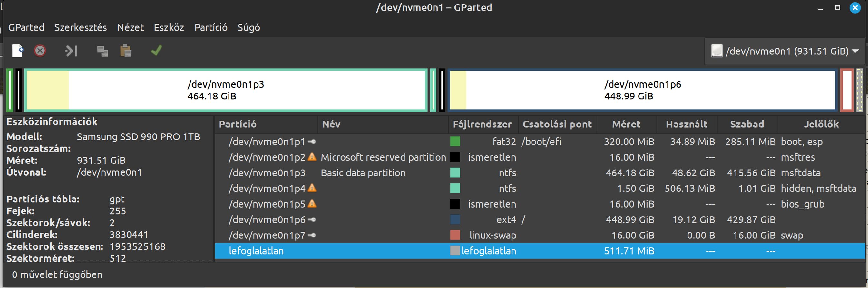Sort by the Csatolási pont column header
Screen dimensions: 868x288
(x=557, y=125)
